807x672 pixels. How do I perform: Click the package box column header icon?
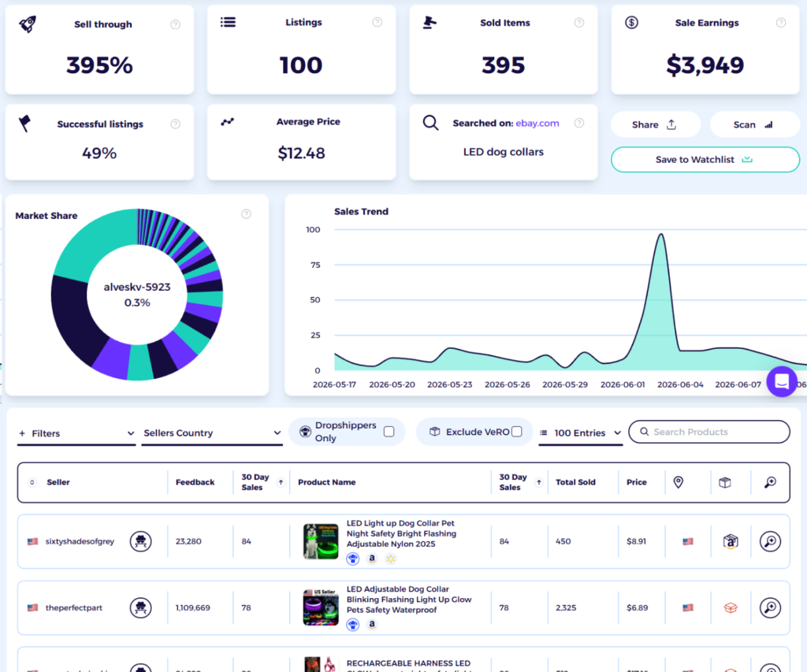pyautogui.click(x=725, y=482)
